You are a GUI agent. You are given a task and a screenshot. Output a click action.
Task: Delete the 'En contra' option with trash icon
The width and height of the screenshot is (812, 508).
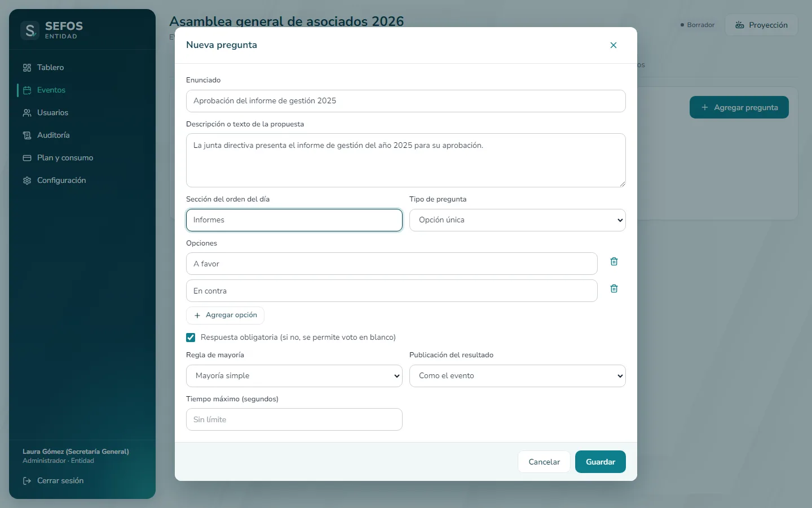pos(614,288)
